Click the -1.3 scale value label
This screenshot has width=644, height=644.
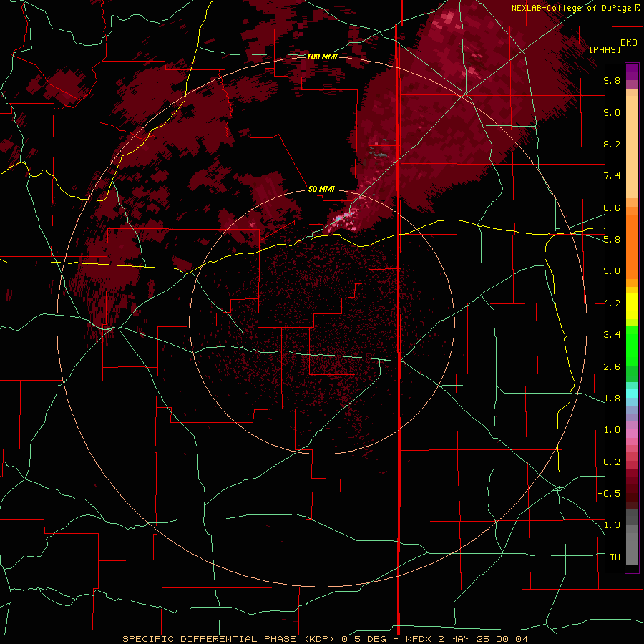[x=610, y=525]
